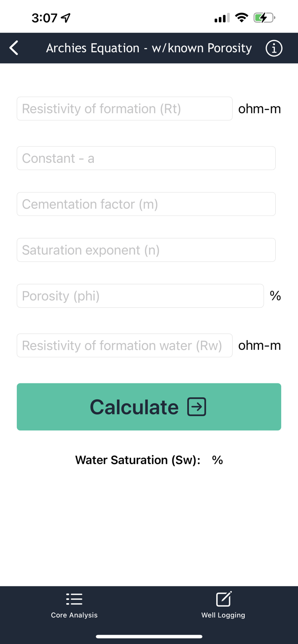Open the info icon for equation details
The image size is (298, 644).
coord(273,48)
